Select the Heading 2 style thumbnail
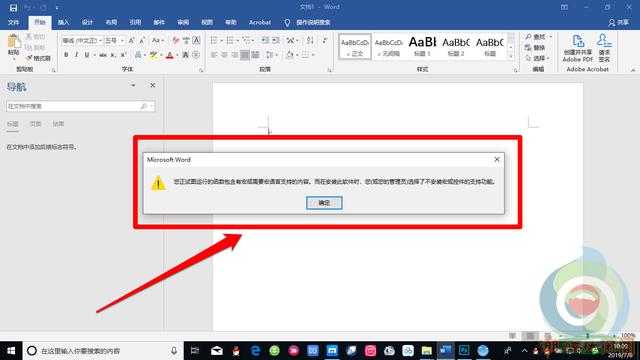 [456, 47]
